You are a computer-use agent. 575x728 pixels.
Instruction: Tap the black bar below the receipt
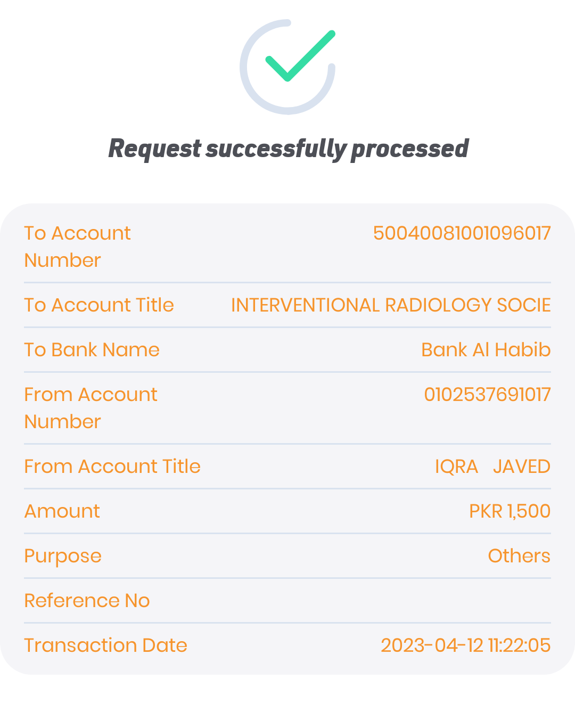point(287,701)
